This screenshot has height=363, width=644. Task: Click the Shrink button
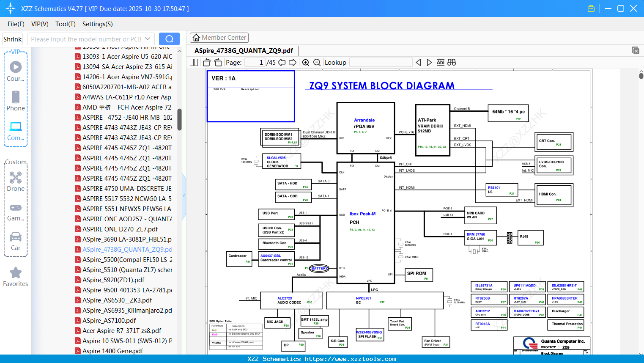point(12,39)
